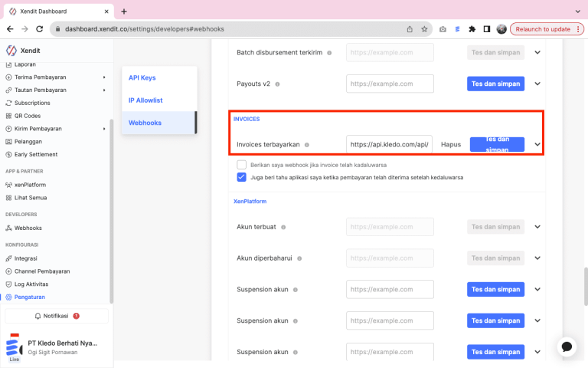Open Early Settlement in sidebar

(x=36, y=154)
